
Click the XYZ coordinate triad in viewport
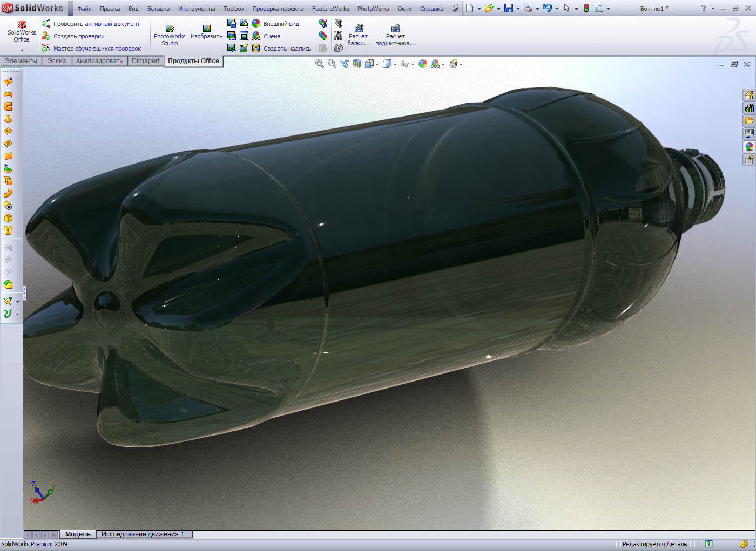(42, 493)
